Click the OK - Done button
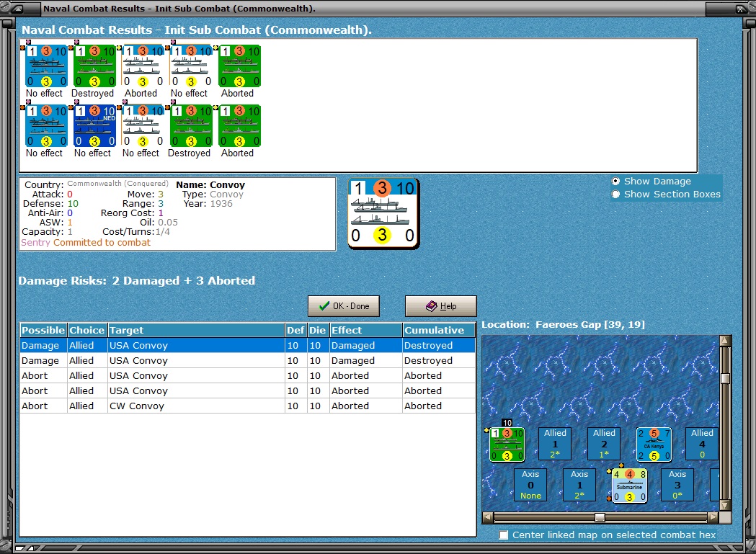 [x=344, y=306]
